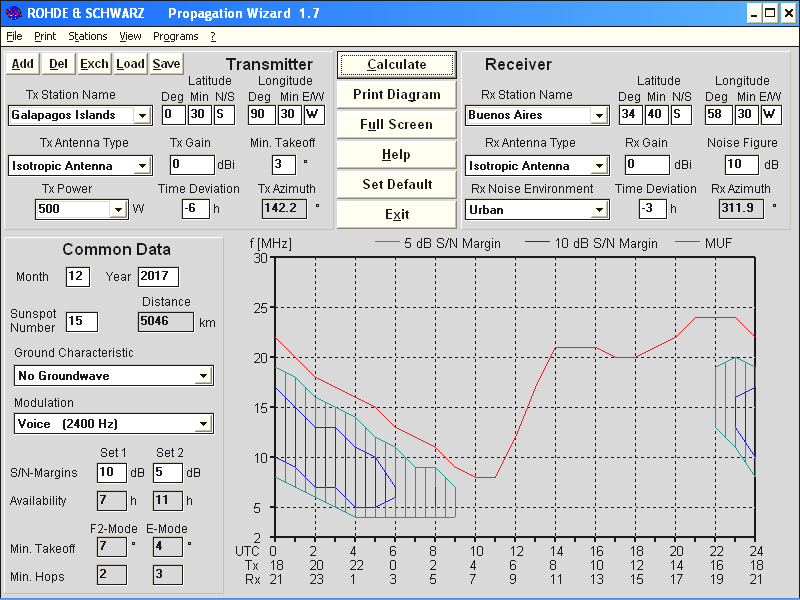This screenshot has width=800, height=600.
Task: Click the Tx Latitude N/S field
Action: tap(224, 115)
